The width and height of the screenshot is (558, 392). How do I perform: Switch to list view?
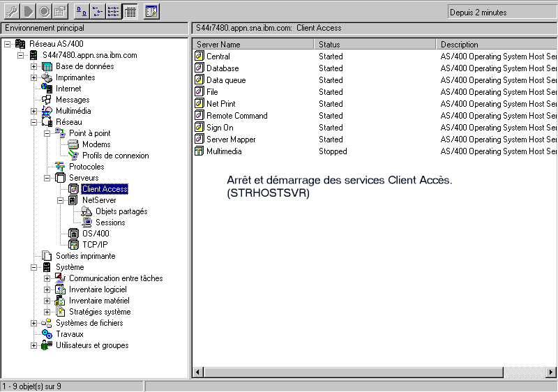click(x=114, y=12)
